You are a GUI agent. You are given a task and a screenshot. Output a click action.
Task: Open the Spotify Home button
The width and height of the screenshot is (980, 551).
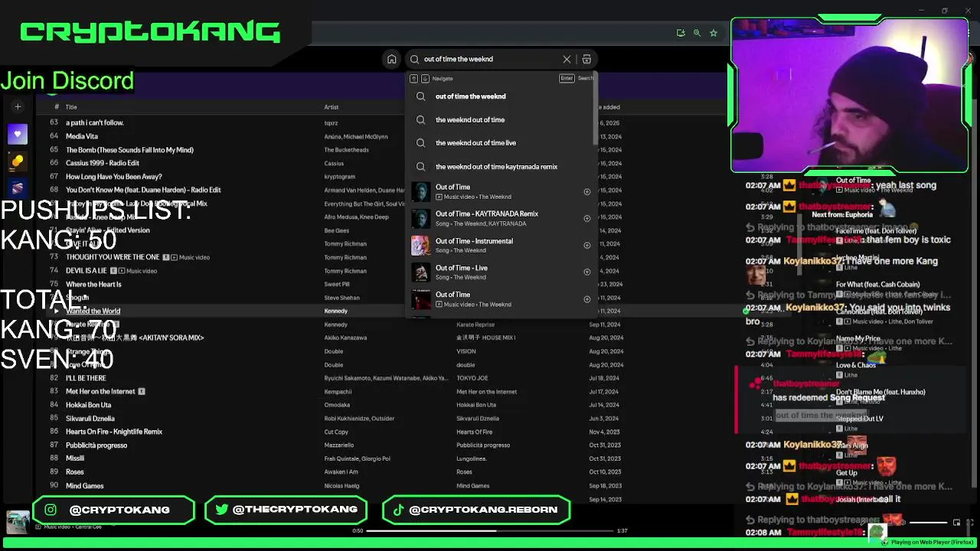pyautogui.click(x=392, y=59)
